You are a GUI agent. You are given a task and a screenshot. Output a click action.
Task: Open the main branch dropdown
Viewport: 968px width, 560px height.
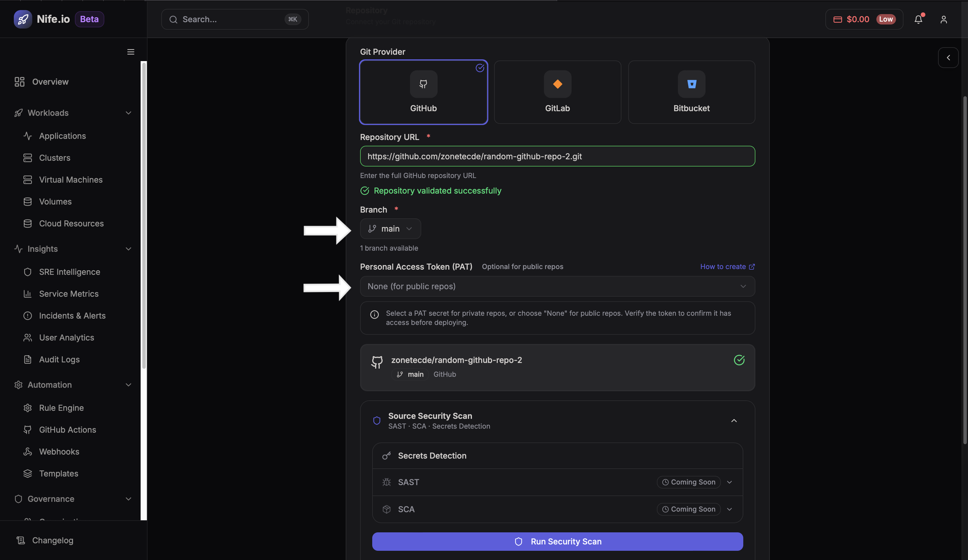[390, 229]
